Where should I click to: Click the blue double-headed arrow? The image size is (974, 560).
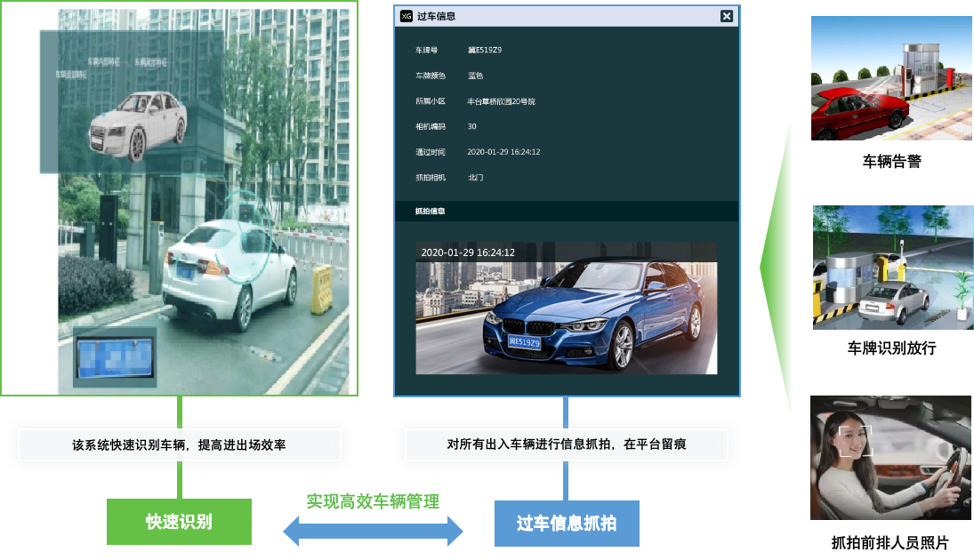pos(373,532)
